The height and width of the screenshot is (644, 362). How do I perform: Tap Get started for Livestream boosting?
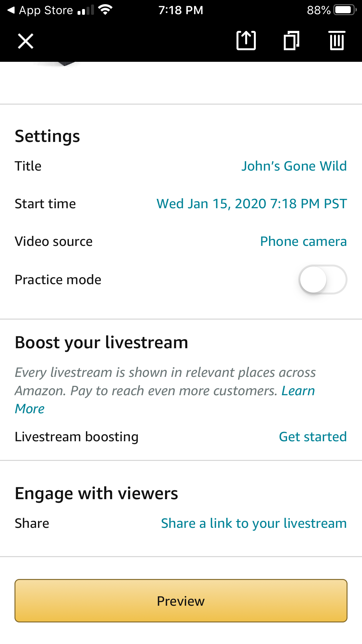(312, 437)
